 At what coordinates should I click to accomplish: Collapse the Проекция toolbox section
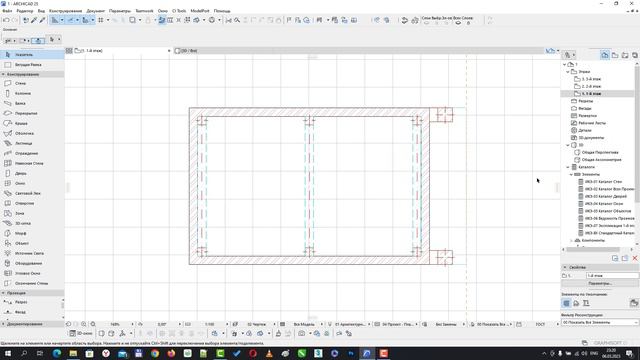4,293
